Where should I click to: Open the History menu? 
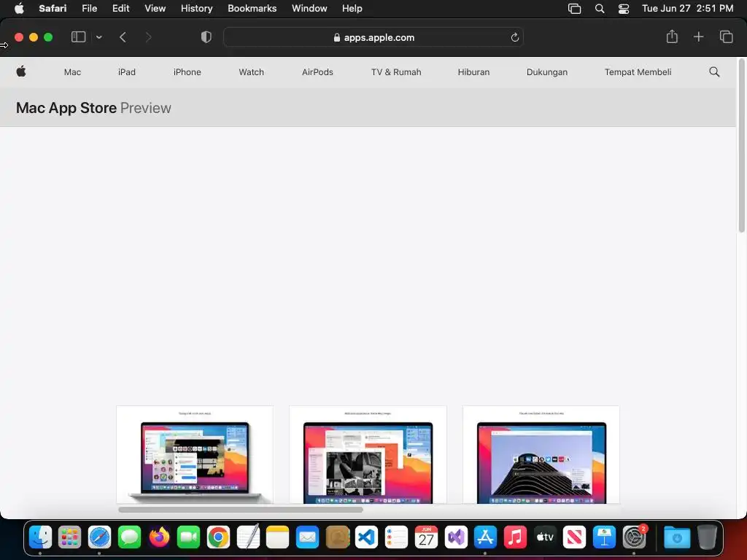196,9
